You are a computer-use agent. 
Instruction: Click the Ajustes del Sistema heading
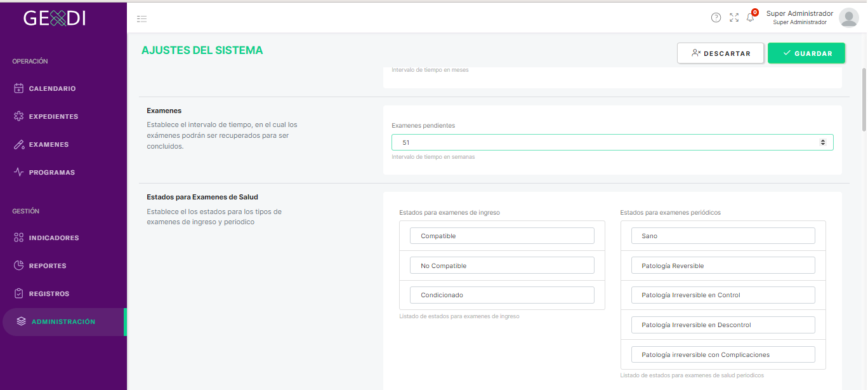tap(202, 50)
